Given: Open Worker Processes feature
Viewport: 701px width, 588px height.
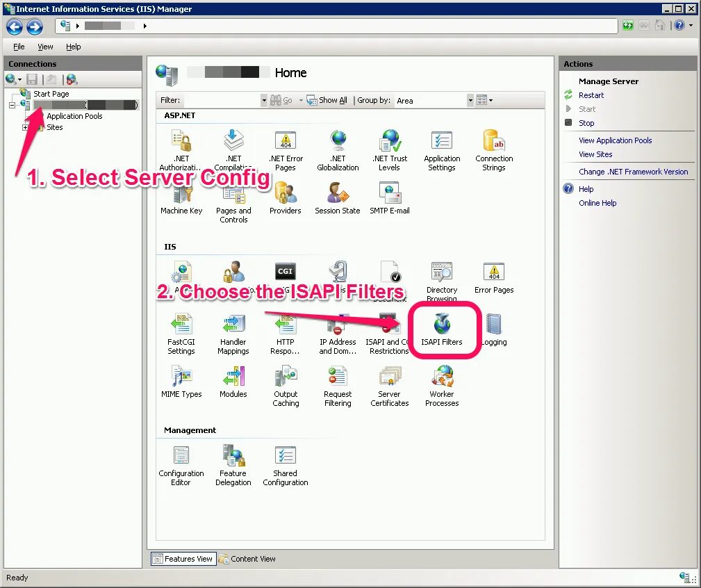Looking at the screenshot, I should click(442, 386).
